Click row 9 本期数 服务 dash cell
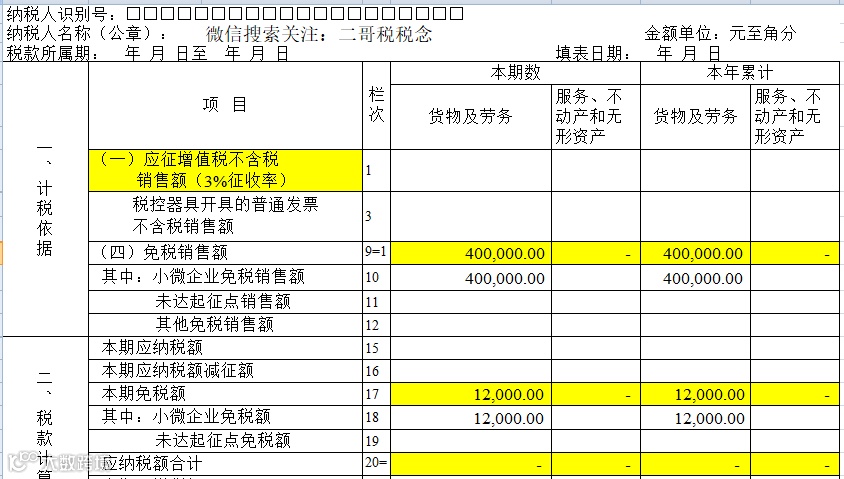 click(596, 253)
